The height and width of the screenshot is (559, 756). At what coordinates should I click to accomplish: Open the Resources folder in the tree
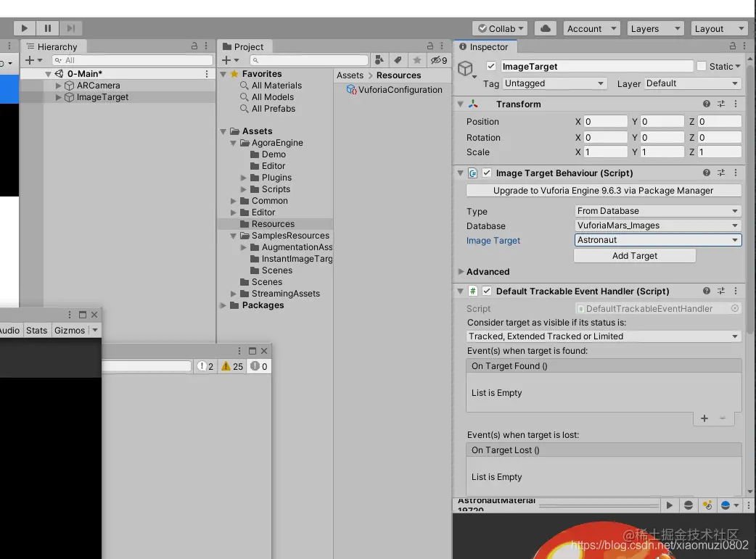(273, 223)
